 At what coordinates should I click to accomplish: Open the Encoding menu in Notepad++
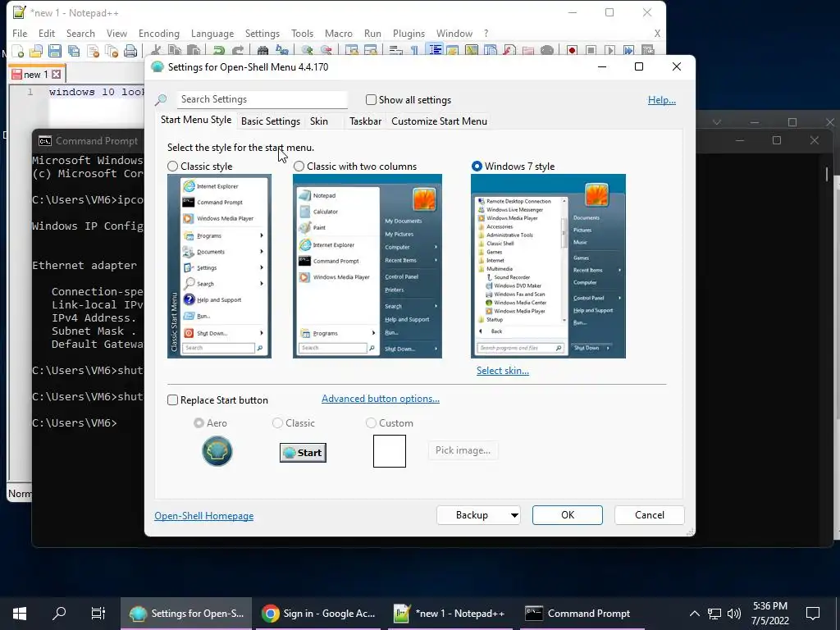coord(159,33)
